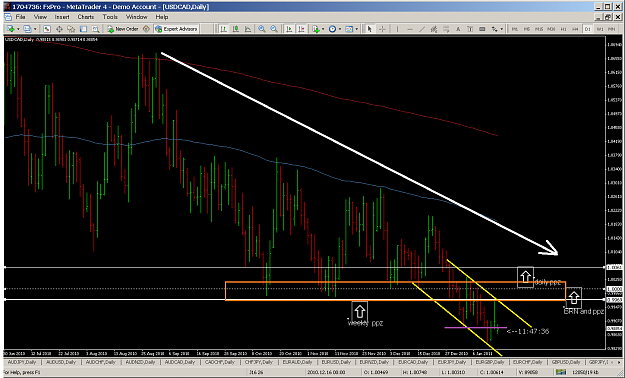625x378 pixels.
Task: Select the Text Label tool
Action: click(x=470, y=29)
